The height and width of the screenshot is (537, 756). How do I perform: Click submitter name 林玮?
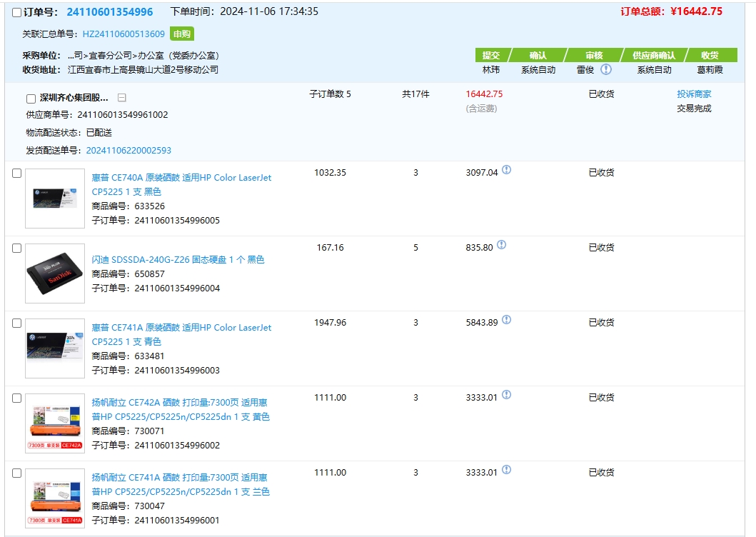pos(491,70)
